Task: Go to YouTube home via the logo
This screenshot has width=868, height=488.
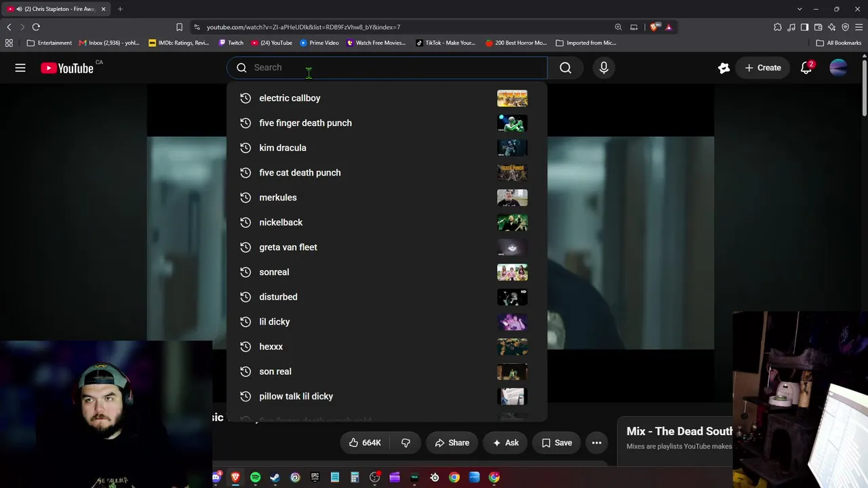Action: click(x=67, y=68)
